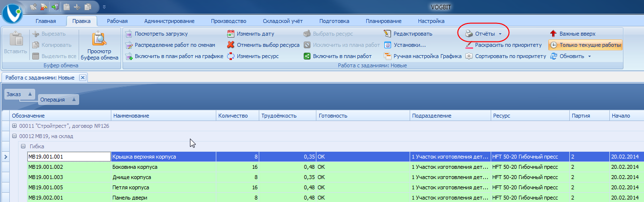Switch to the Администрирование tab
This screenshot has width=644, height=202.
169,21
